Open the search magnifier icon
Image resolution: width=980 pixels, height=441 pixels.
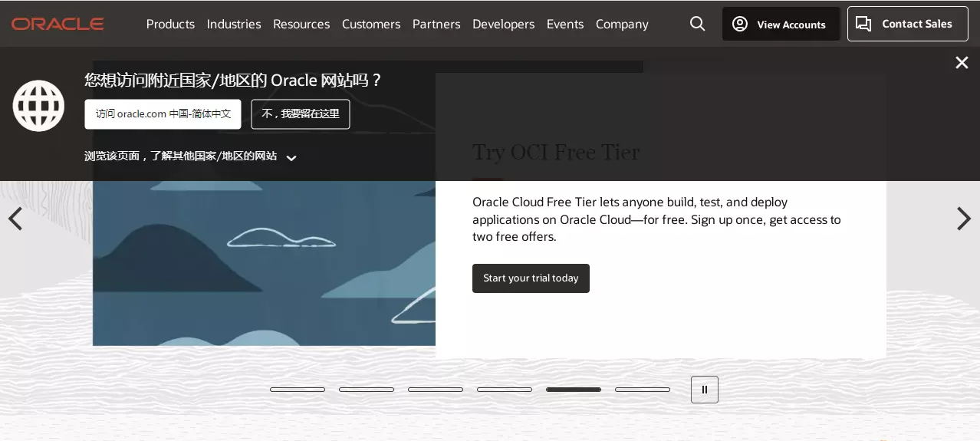697,24
